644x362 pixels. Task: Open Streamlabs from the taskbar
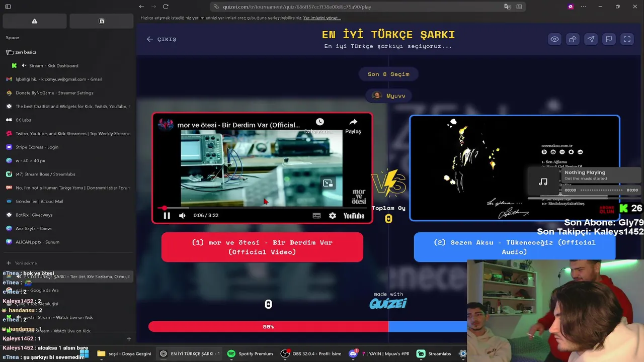tap(434, 354)
